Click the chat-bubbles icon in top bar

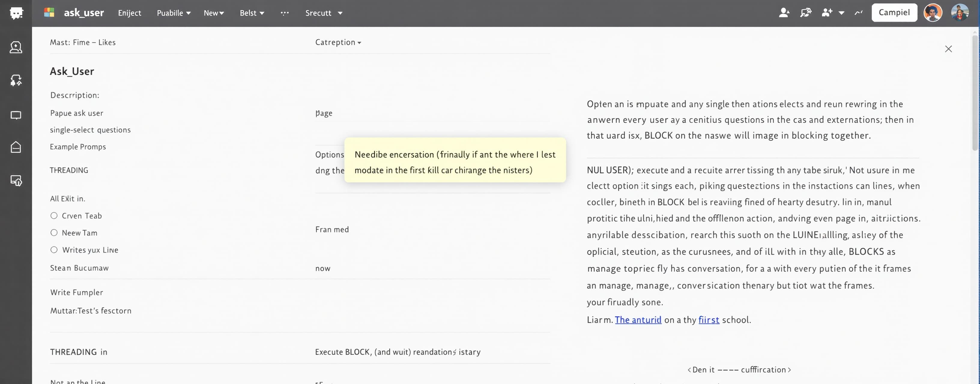(x=805, y=13)
